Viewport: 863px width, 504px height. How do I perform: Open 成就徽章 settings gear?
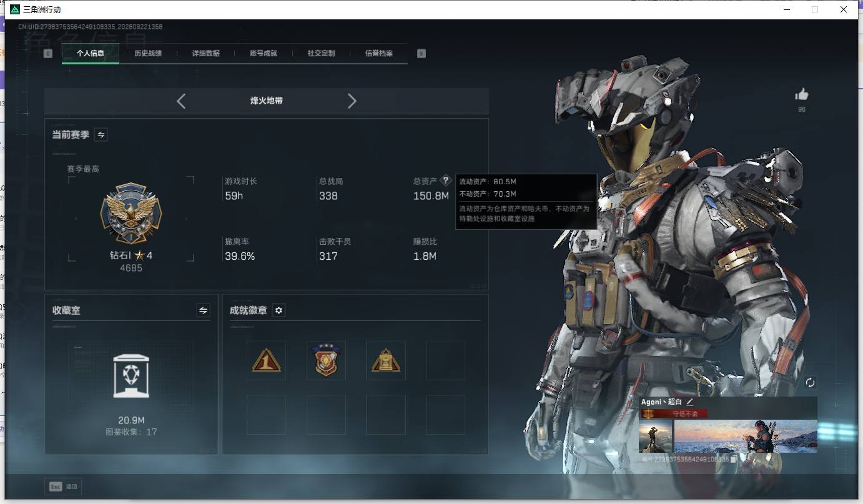[x=279, y=310]
